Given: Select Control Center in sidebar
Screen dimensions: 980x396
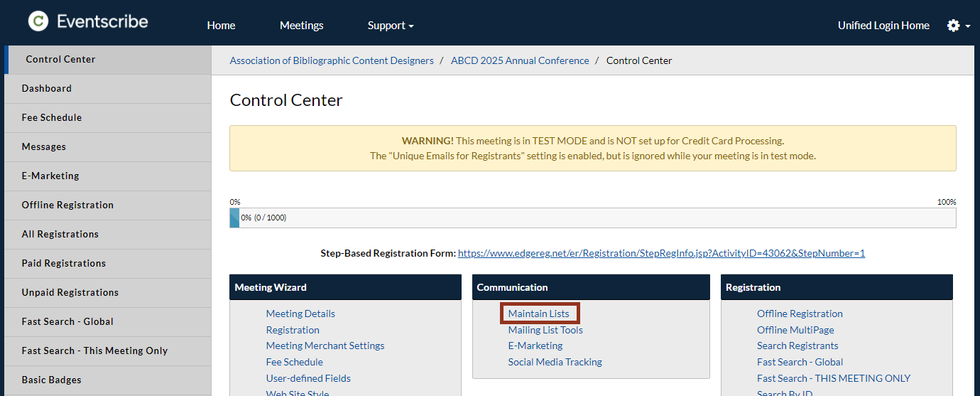Looking at the screenshot, I should coord(108,60).
